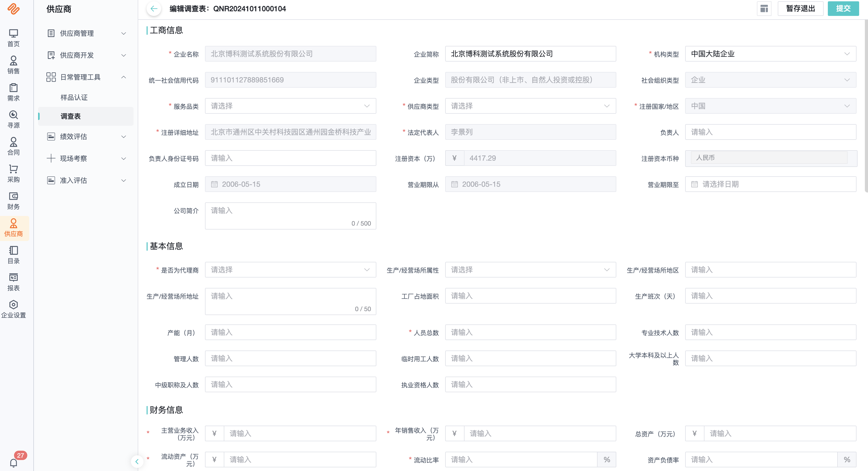Viewport: 868px width, 471px height.
Task: Open the 生产/经营场所属性 dropdown
Action: coord(530,270)
